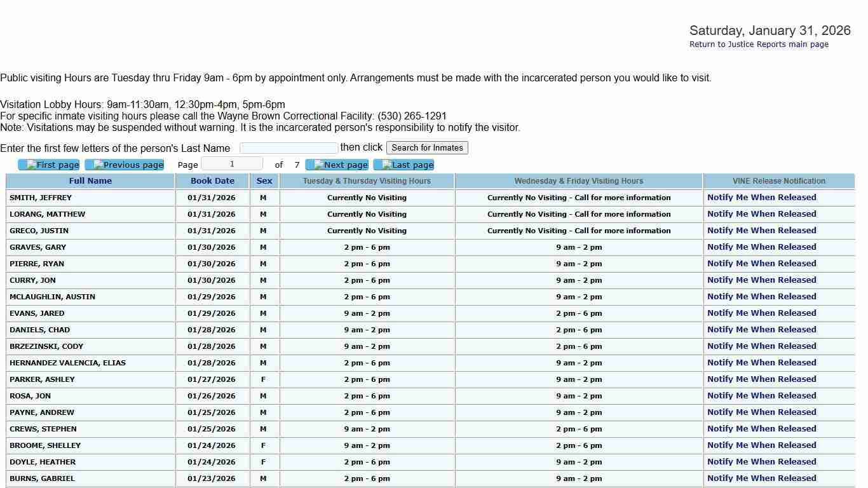Sort by the Full Name column header
Screen dimensions: 868x488
click(x=90, y=181)
